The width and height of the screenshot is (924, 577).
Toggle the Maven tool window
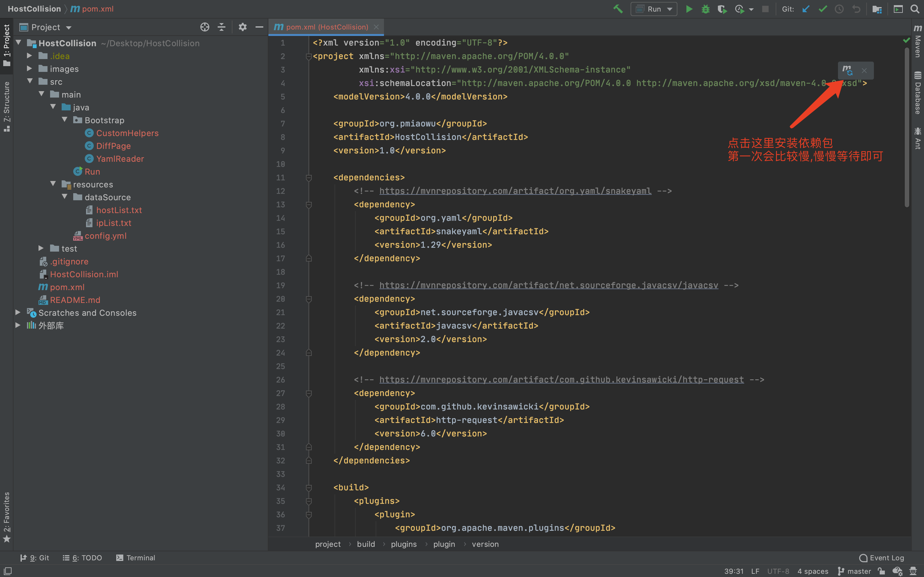918,42
